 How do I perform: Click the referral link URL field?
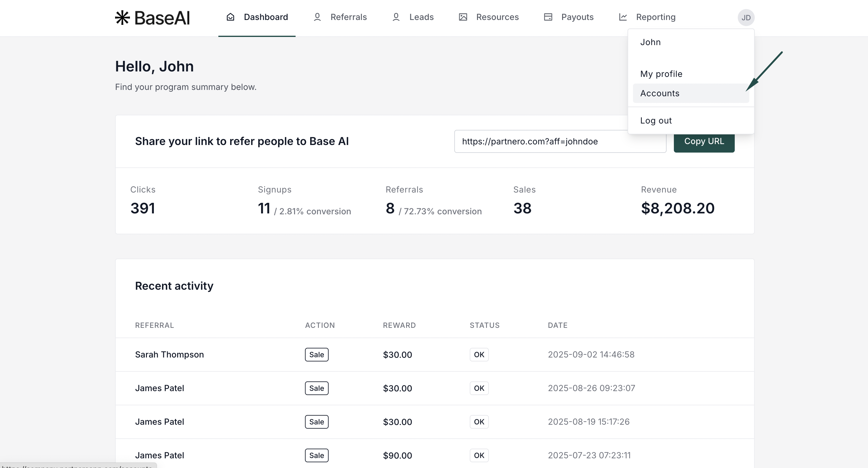pyautogui.click(x=539, y=141)
